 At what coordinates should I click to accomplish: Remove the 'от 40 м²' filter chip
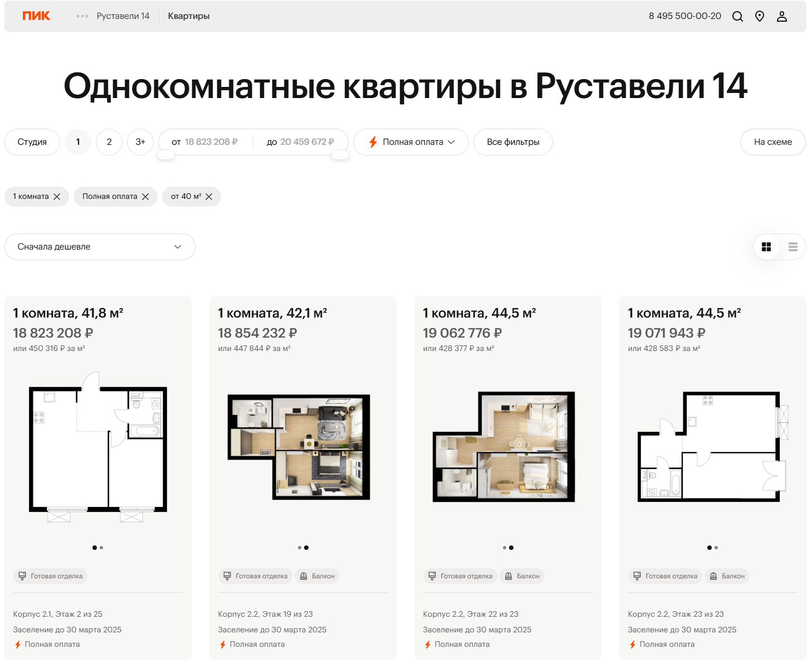[x=209, y=197]
